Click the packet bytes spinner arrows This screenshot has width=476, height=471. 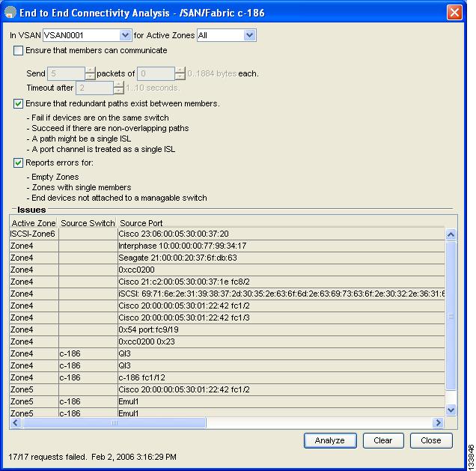[180, 73]
